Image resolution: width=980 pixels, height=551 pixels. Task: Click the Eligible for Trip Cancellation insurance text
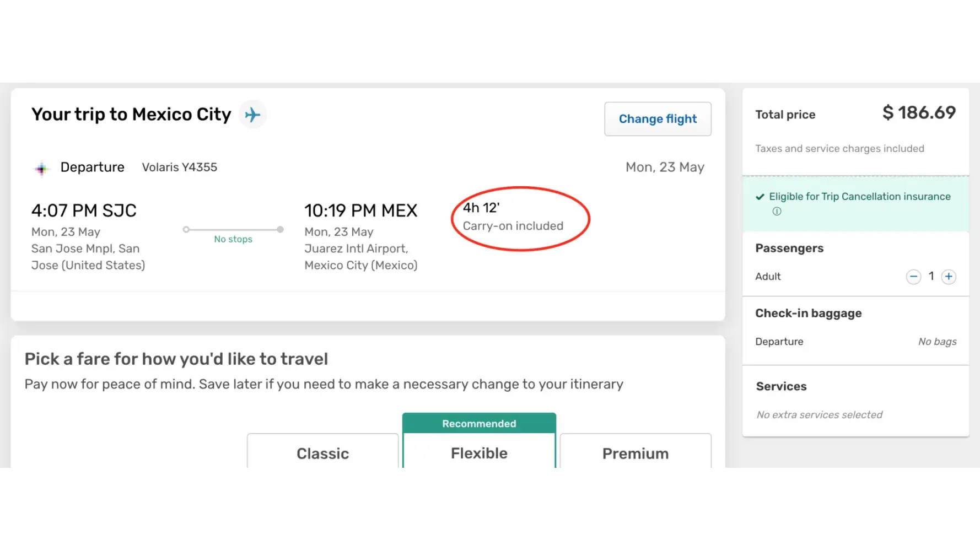pos(859,197)
